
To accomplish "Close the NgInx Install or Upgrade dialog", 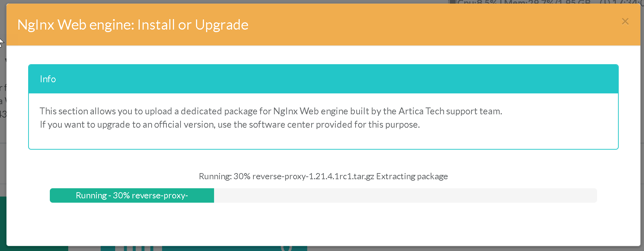I will (x=625, y=22).
